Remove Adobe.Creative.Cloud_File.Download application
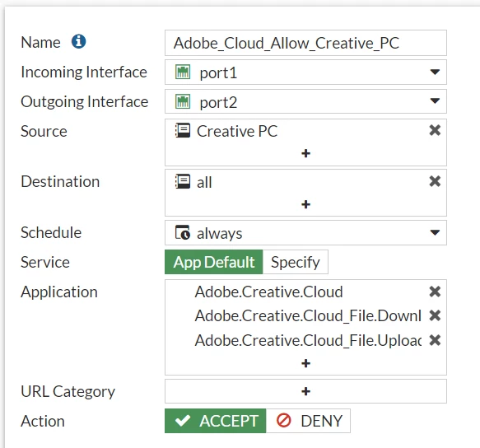Screen dimensions: 480x448 coord(435,315)
